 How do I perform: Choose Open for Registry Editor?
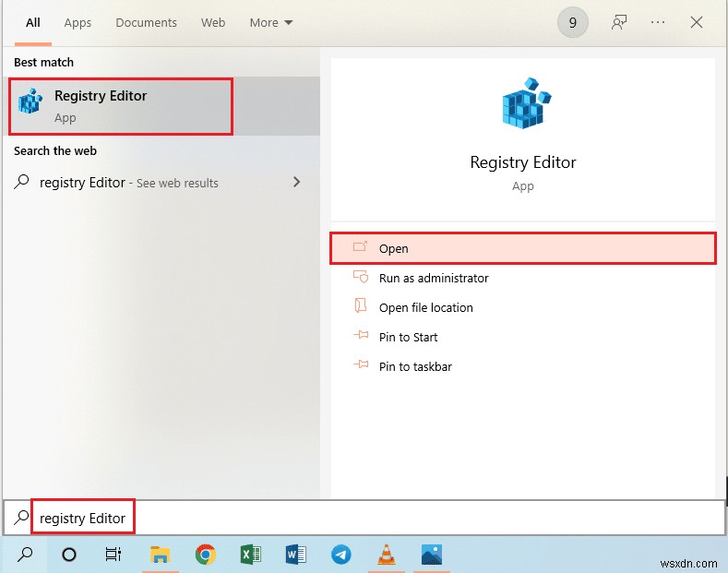(523, 248)
